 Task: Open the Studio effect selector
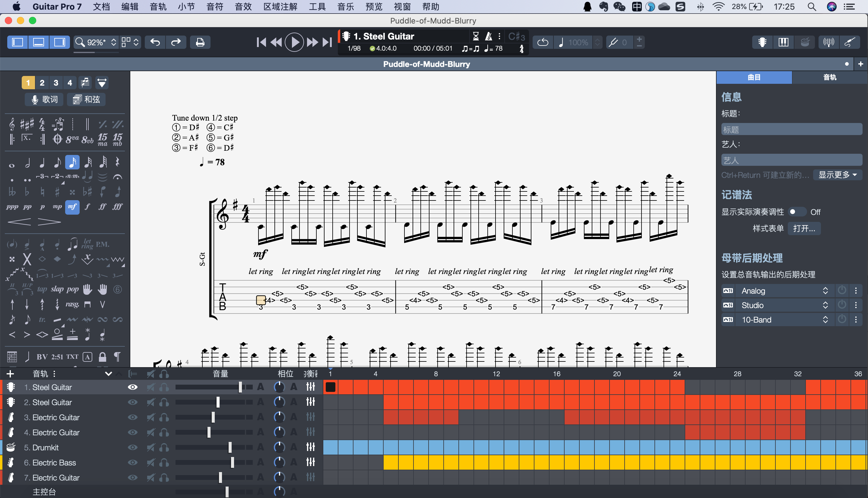click(784, 305)
